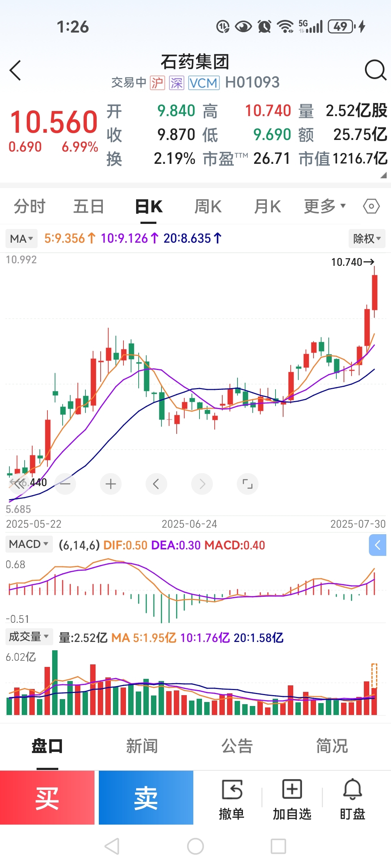Open chart settings hexagon icon
This screenshot has width=391, height=868.
[x=371, y=207]
